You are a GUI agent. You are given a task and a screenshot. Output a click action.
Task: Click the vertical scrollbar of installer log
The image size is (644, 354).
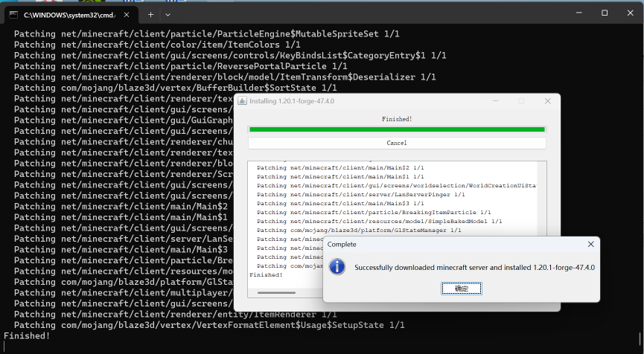click(x=543, y=199)
